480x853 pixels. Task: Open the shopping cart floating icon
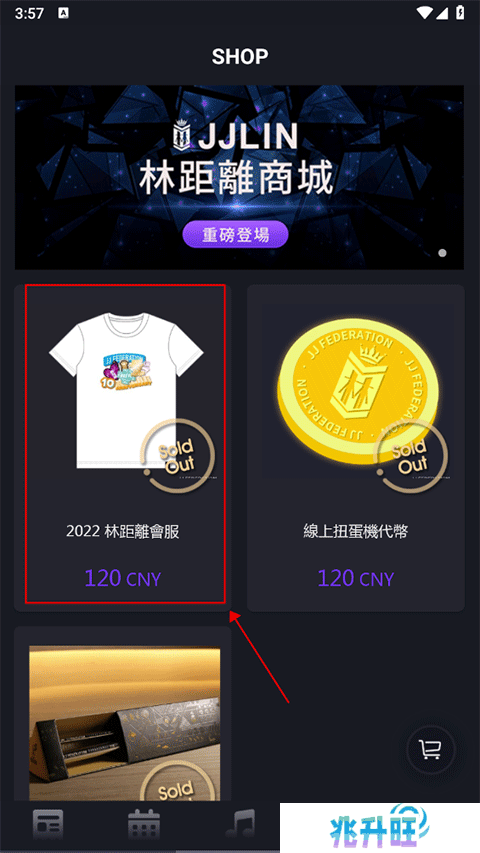point(430,749)
